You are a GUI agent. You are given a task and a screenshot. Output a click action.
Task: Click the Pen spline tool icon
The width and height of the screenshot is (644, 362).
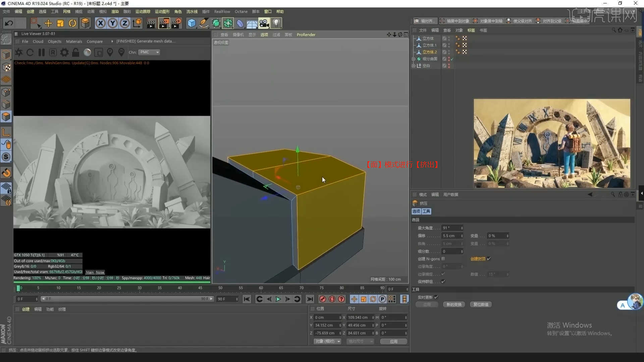point(204,23)
